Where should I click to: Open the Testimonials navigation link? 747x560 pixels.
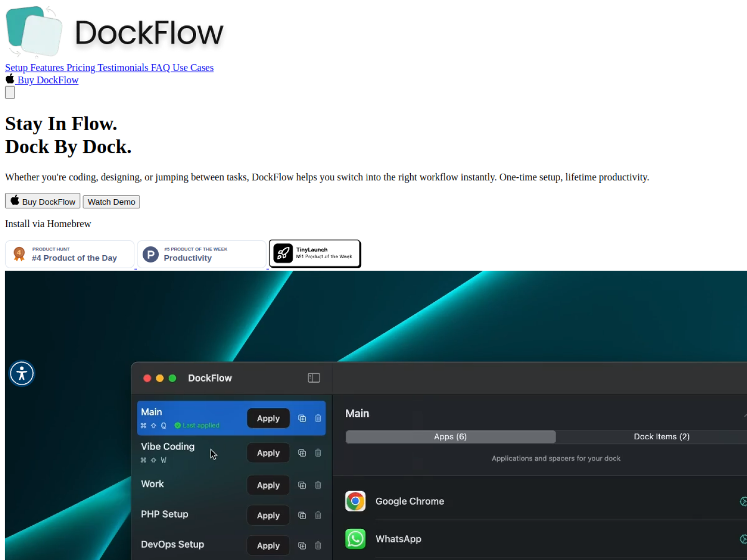coord(123,68)
